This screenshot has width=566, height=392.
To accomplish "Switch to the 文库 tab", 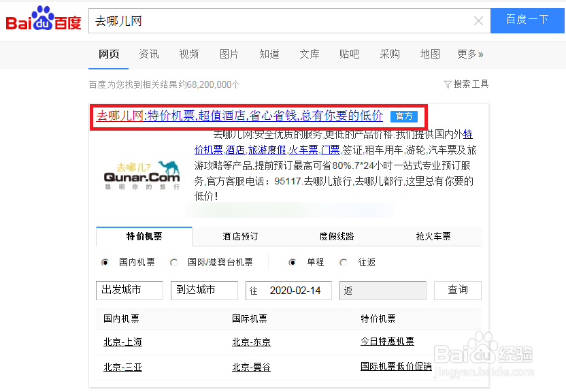I will [310, 54].
